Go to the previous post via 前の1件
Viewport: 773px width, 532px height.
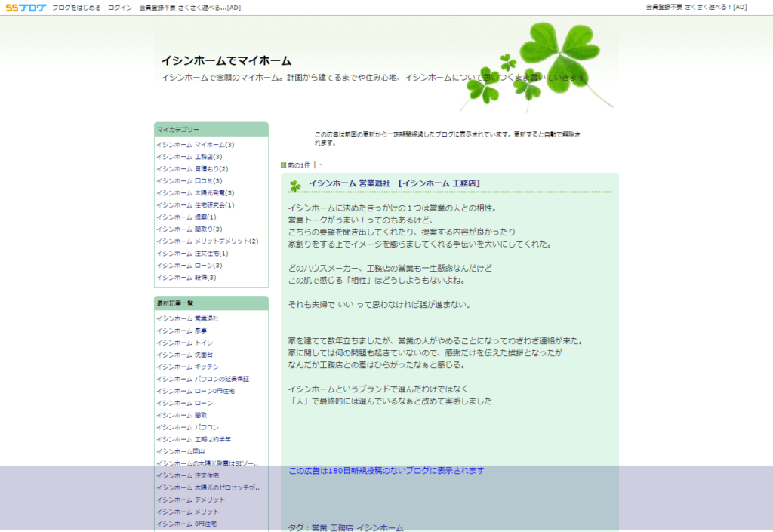299,165
